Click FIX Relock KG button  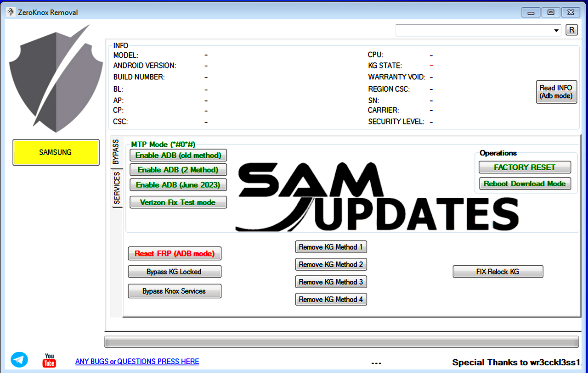point(498,272)
